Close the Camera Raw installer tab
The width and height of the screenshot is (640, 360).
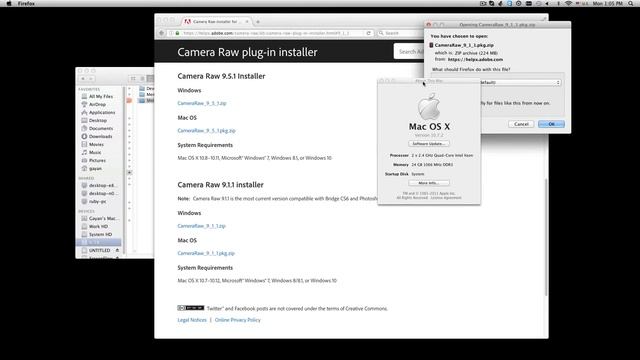tap(247, 21)
